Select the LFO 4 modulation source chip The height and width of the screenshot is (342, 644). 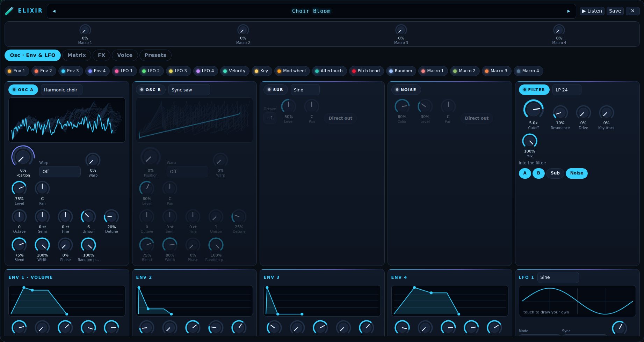[205, 71]
